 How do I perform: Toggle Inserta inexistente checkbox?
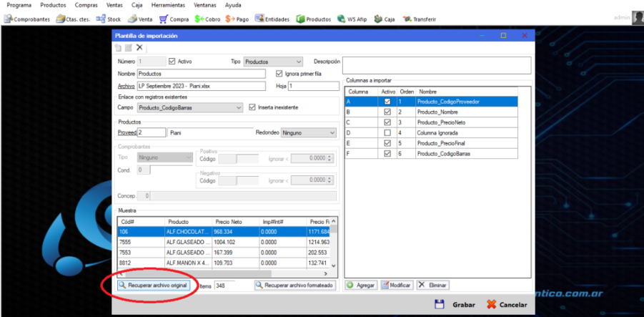click(252, 108)
